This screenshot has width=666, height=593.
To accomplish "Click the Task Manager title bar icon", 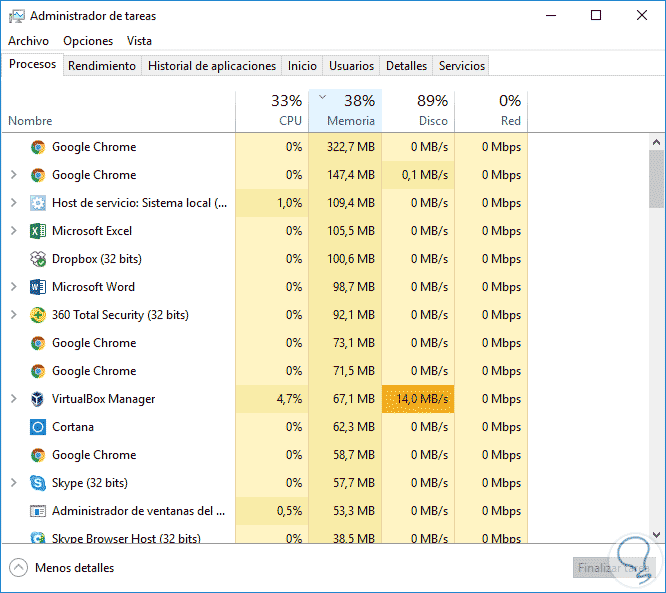I will (15, 16).
